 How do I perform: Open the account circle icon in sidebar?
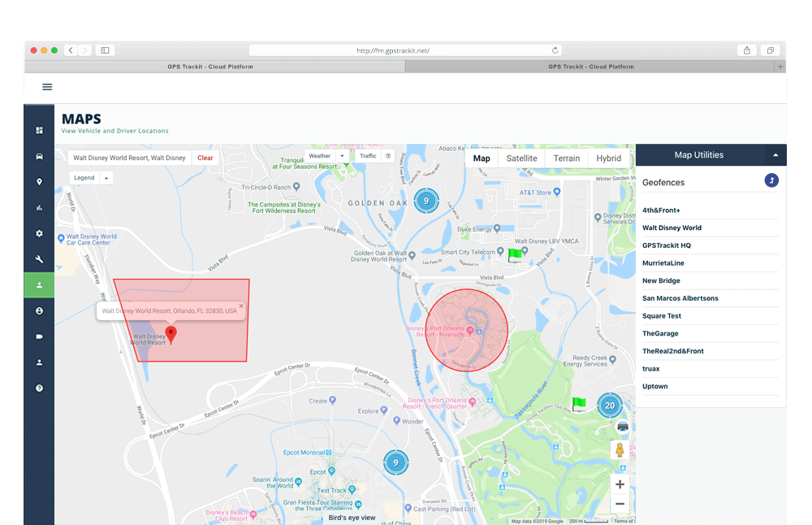[39, 311]
